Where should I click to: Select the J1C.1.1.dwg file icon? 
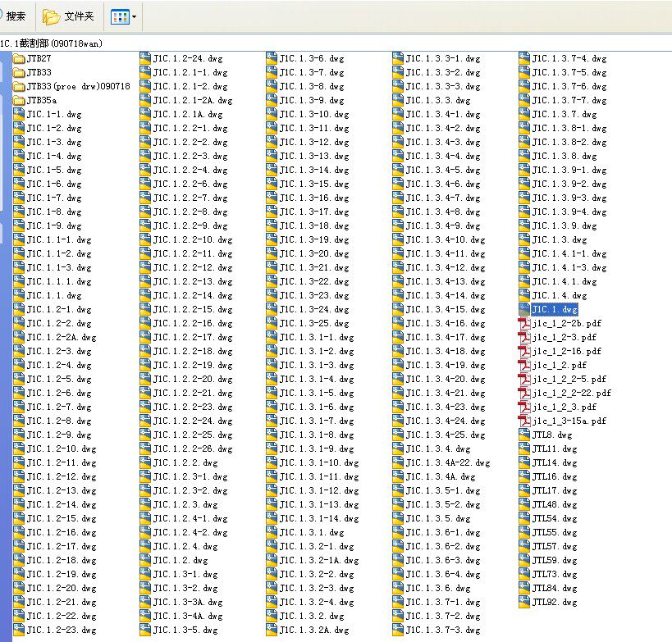tap(18, 295)
